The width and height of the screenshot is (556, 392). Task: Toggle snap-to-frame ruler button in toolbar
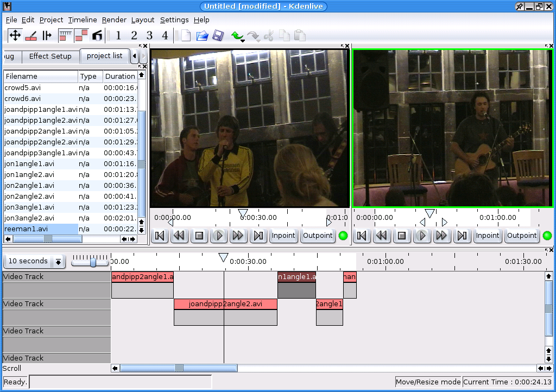pos(66,36)
